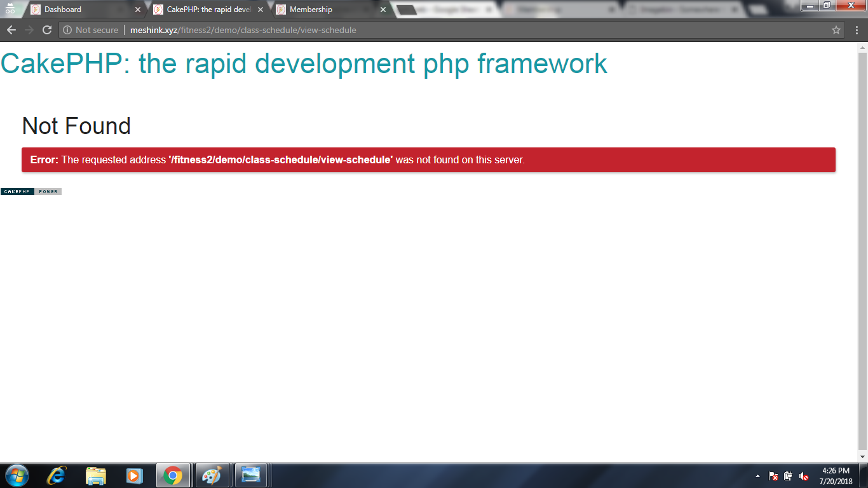Click the muted volume tray icon
This screenshot has height=488, width=868.
803,476
